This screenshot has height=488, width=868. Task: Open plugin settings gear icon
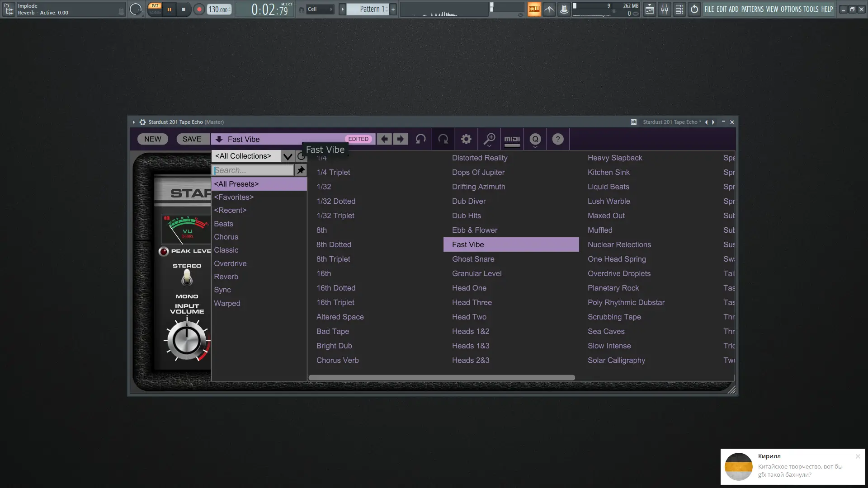pos(466,139)
